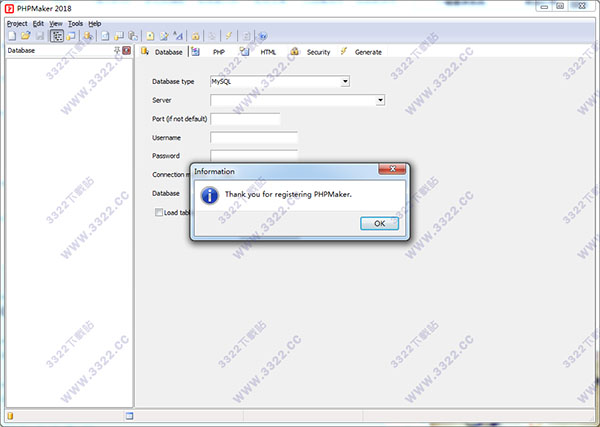Click the blue help question mark icon
The height and width of the screenshot is (427, 600).
tap(262, 36)
